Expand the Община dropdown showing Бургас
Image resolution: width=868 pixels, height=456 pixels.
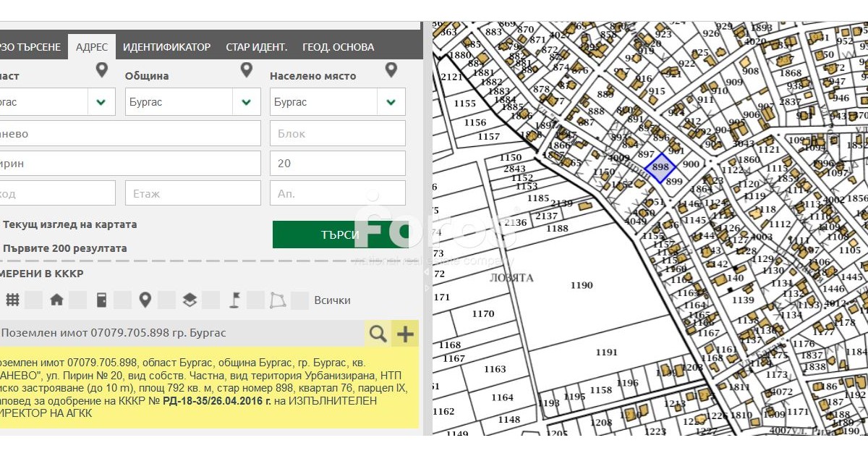point(247,102)
